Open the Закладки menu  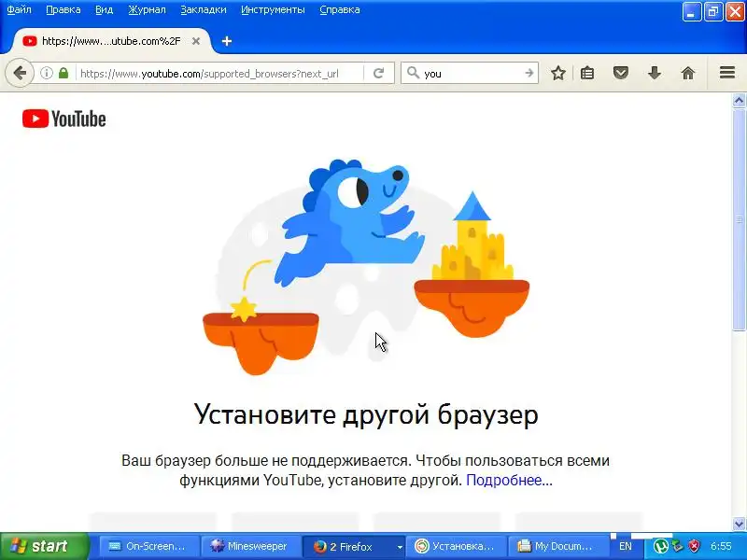[x=204, y=9]
